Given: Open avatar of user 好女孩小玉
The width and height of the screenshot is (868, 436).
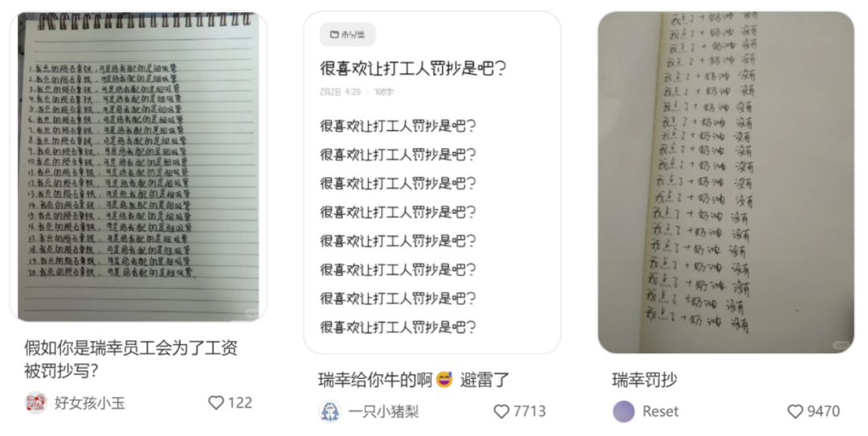Looking at the screenshot, I should [x=36, y=403].
